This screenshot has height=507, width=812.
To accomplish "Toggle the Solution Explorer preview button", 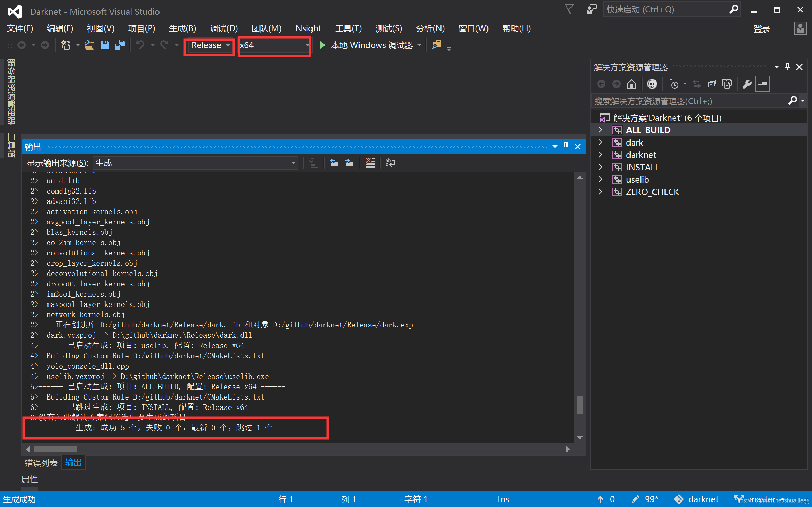I will [x=762, y=84].
